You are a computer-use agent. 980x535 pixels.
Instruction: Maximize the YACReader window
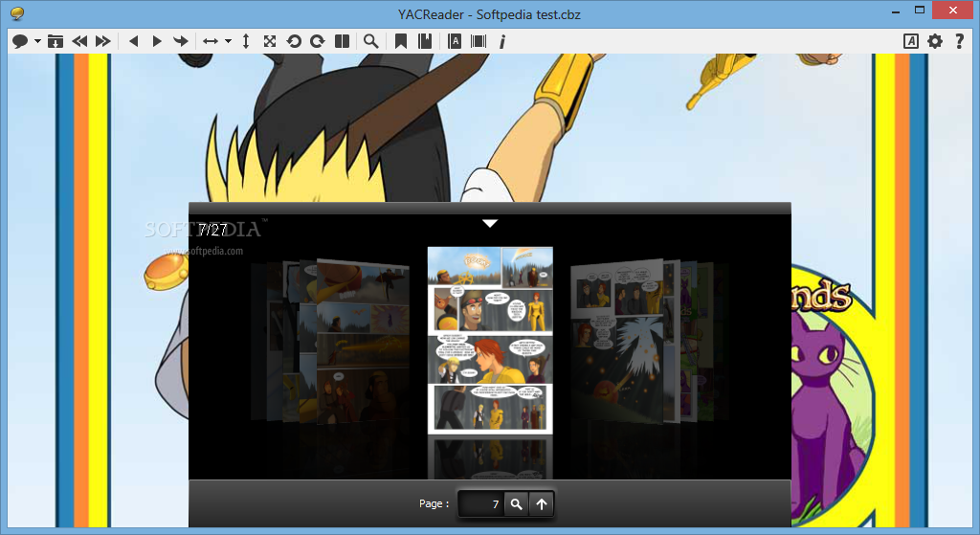(920, 10)
